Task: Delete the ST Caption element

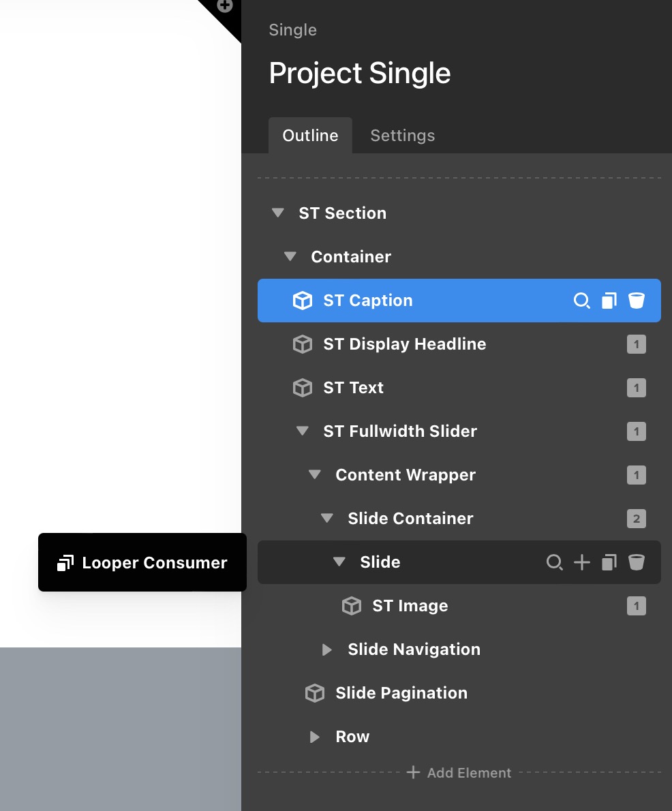Action: [636, 301]
